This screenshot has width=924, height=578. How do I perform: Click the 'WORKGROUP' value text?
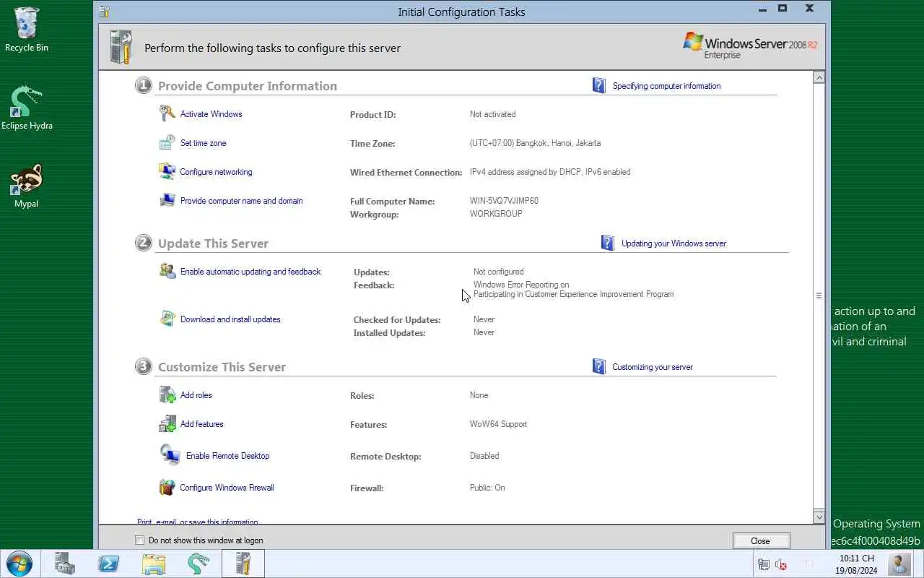coord(496,214)
